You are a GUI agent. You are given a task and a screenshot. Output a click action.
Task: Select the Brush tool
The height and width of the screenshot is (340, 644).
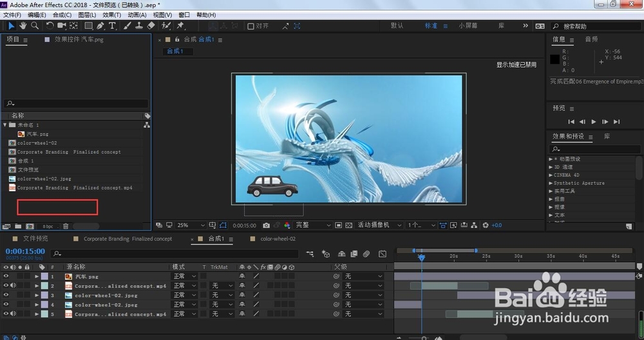(128, 26)
